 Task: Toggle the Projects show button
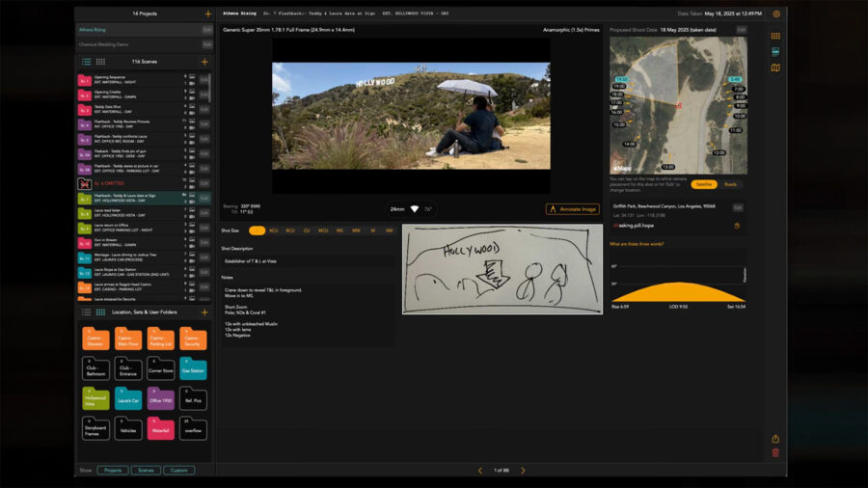click(x=113, y=471)
